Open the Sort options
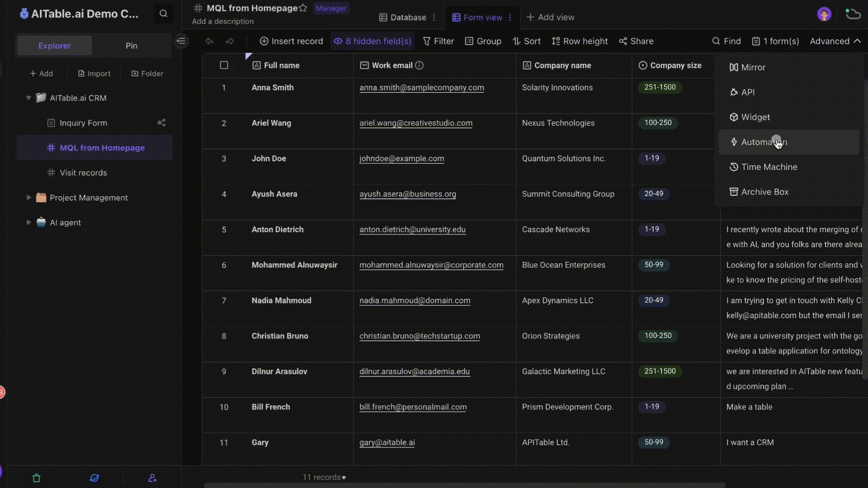The image size is (868, 488). click(x=527, y=41)
